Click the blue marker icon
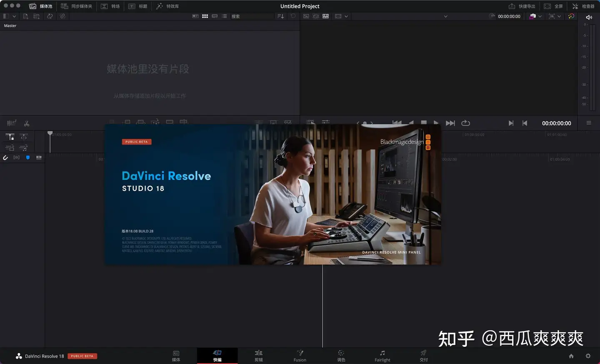 28,157
